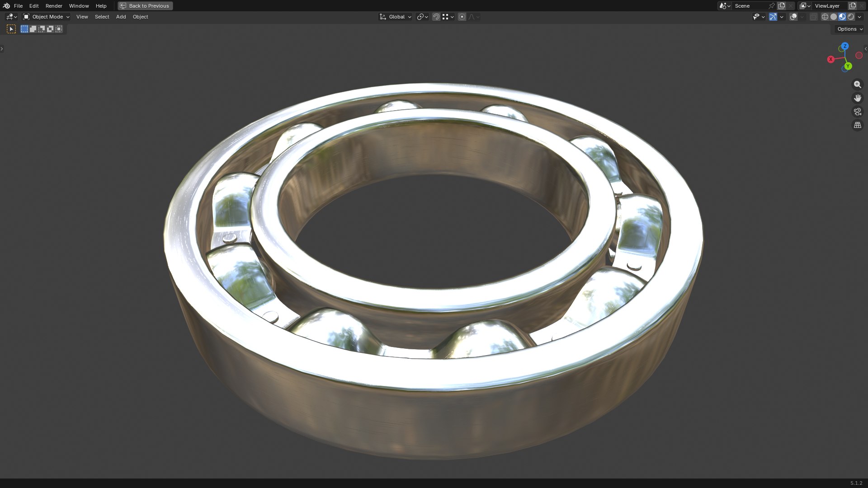Open the Edit menu
The image size is (868, 488).
coord(34,6)
